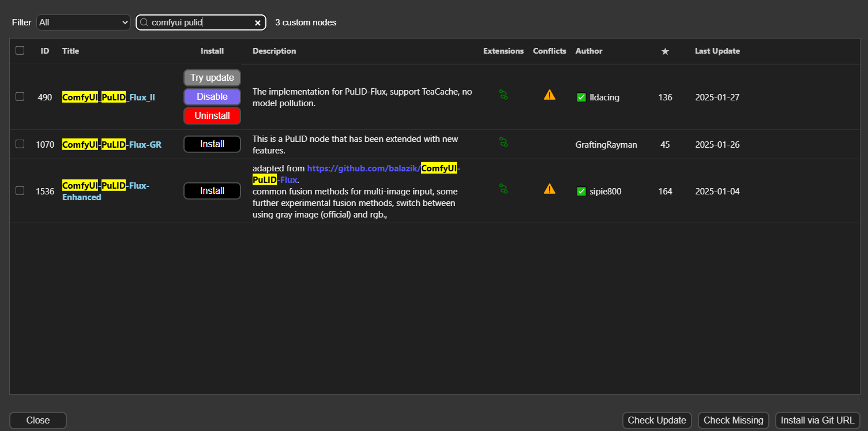Viewport: 868px width, 431px height.
Task: Click star count 136
Action: click(665, 98)
